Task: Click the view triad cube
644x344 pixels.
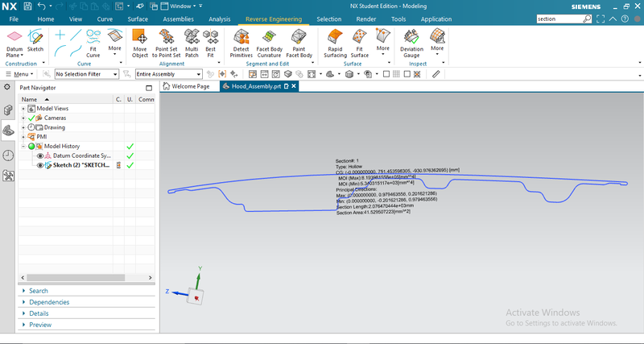Action: click(196, 296)
